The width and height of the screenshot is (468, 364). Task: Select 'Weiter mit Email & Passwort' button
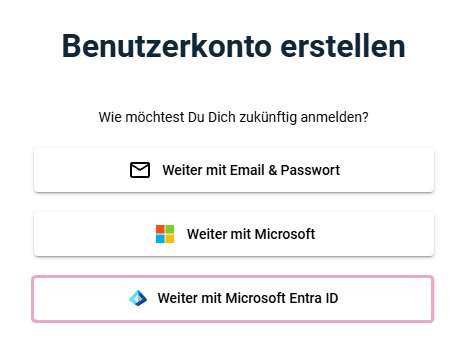(234, 170)
